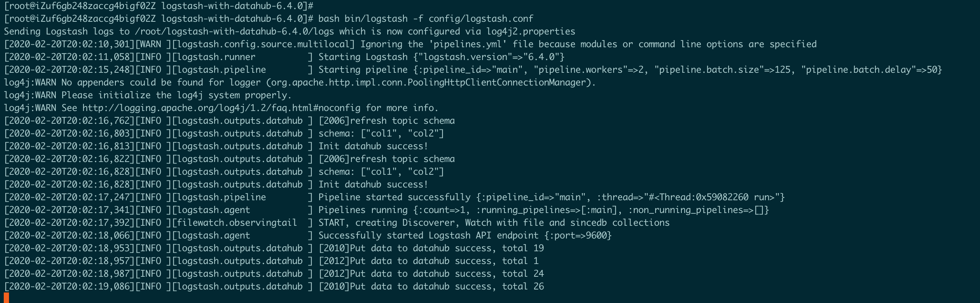The width and height of the screenshot is (980, 303).
Task: Click the PoolingHttpClientConnectionManager class name
Action: 496,82
